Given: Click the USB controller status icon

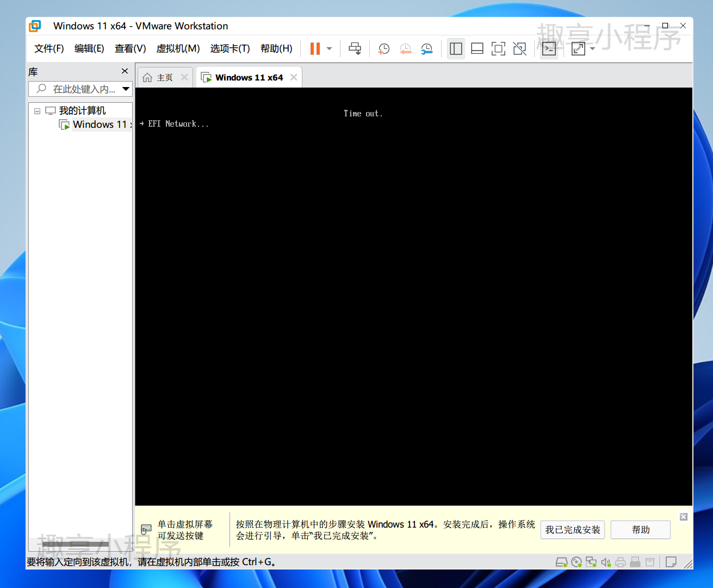Looking at the screenshot, I should [635, 562].
